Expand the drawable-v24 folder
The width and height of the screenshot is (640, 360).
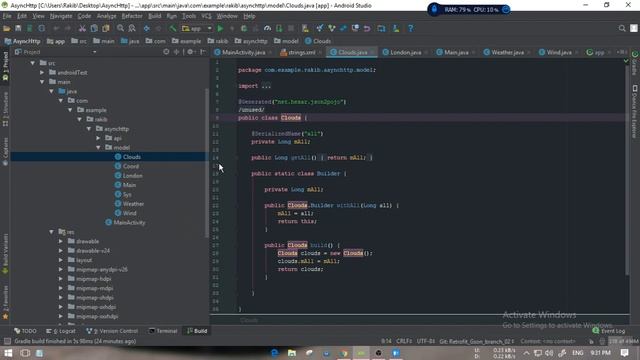point(61,251)
